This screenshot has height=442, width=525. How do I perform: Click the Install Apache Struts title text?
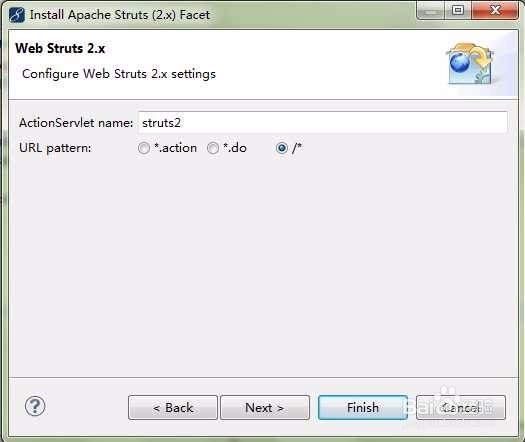(x=120, y=15)
